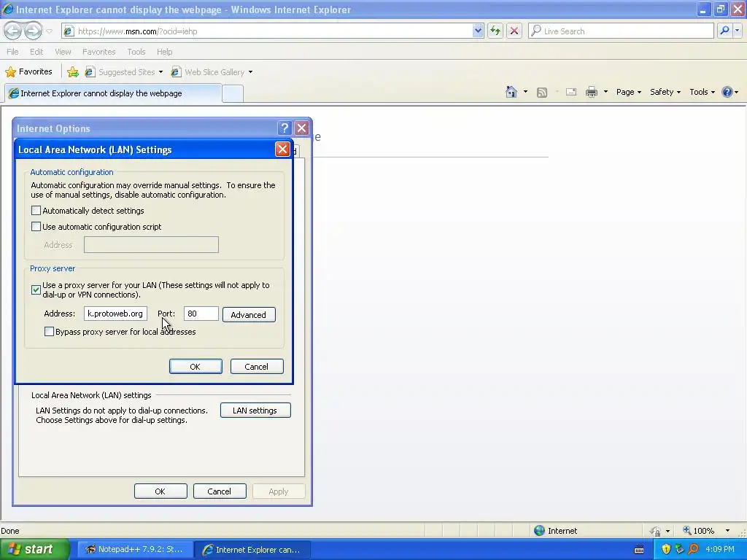Screen dimensions: 747x560
Task: Click the 4:09 PM system clock
Action: tap(720, 550)
